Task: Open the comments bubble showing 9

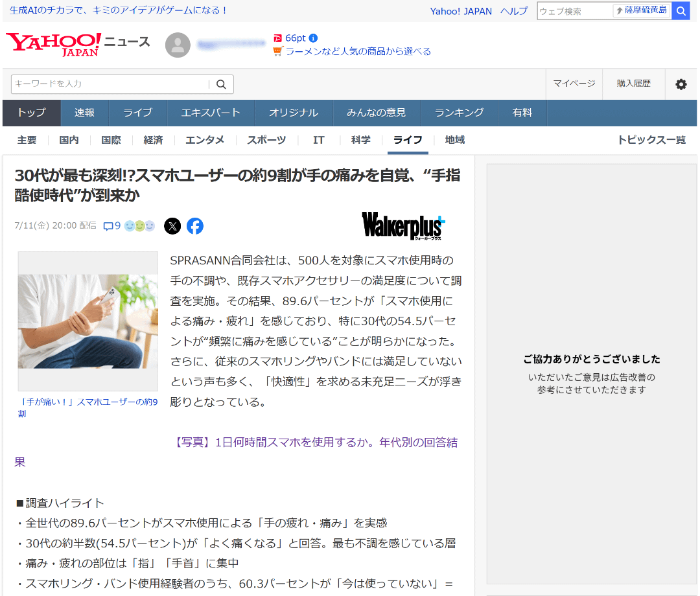Action: point(112,226)
